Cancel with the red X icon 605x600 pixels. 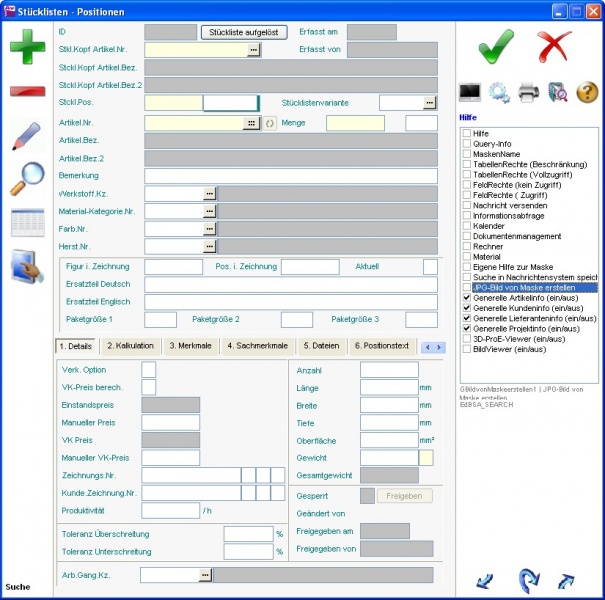(553, 46)
